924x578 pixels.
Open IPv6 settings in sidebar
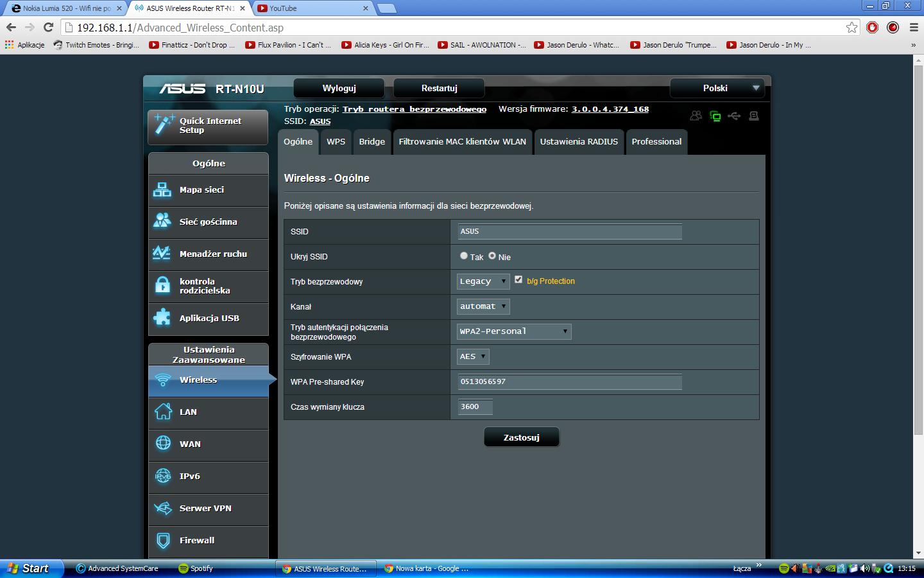tap(208, 477)
